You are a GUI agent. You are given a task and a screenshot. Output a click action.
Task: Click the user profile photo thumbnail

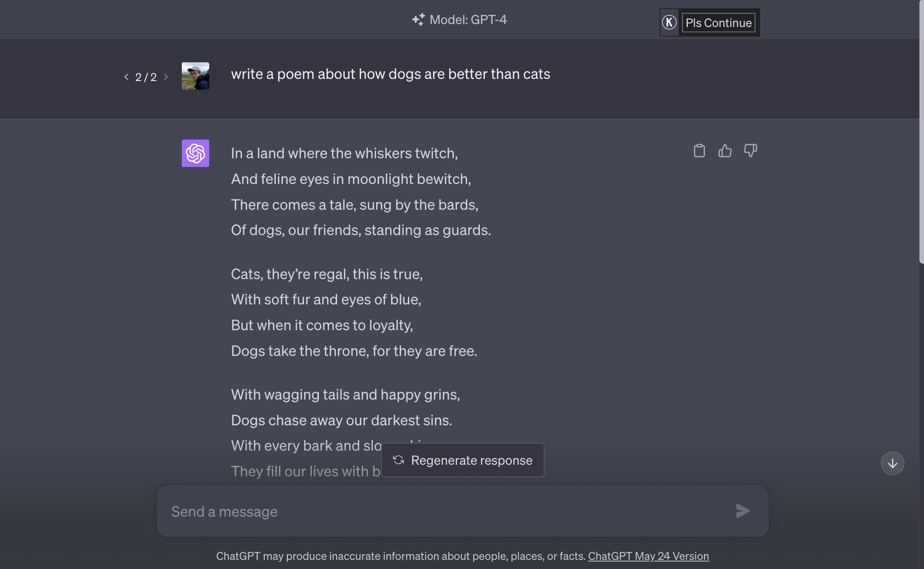pos(196,76)
